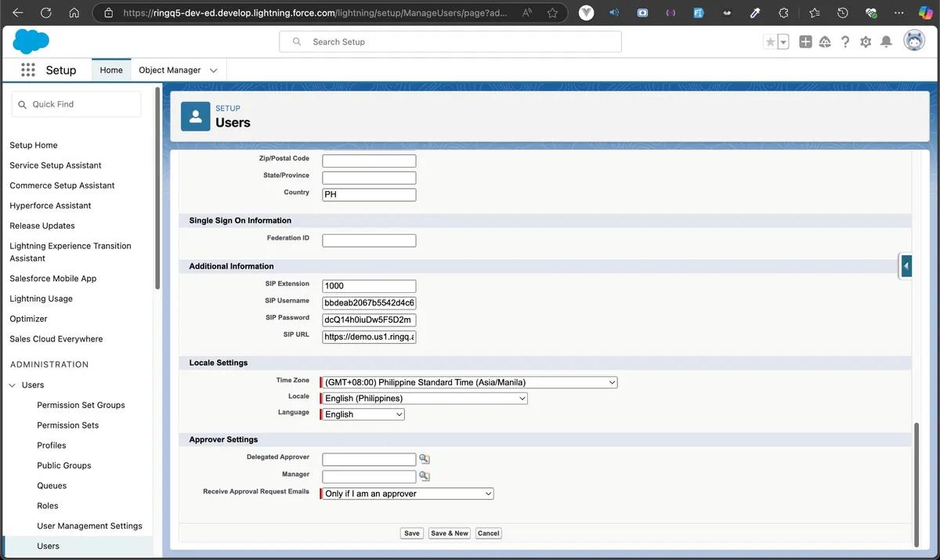Open browser favorites list icon
Viewport: 940px width, 560px height.
(x=814, y=13)
